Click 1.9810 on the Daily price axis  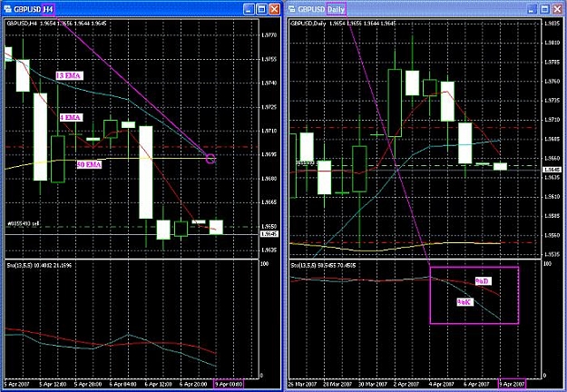[x=552, y=43]
